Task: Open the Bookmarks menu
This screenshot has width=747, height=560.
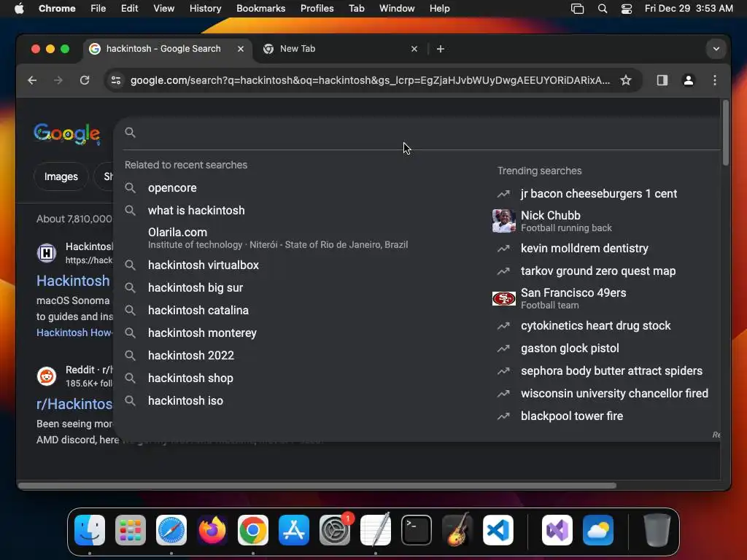Action: coord(260,9)
